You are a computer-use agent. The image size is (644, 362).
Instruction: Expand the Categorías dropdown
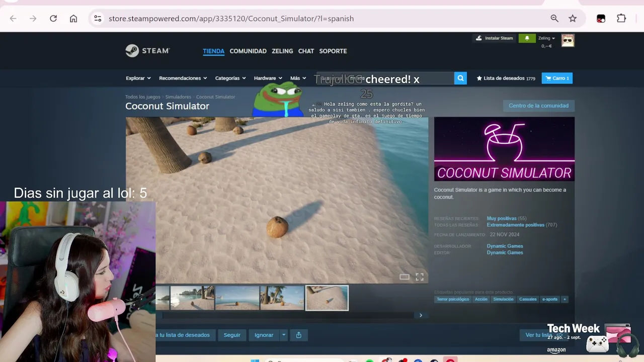230,78
